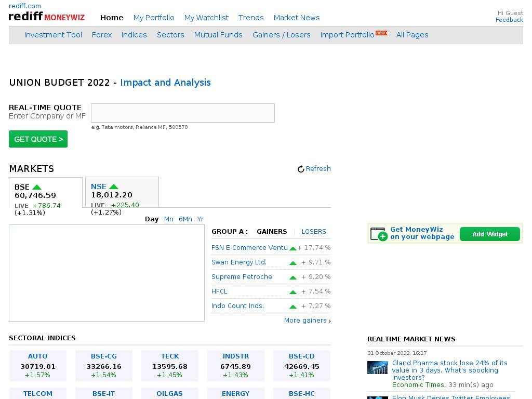The width and height of the screenshot is (532, 399).
Task: Click the new badge on Import Portfolio
Action: pos(381,33)
